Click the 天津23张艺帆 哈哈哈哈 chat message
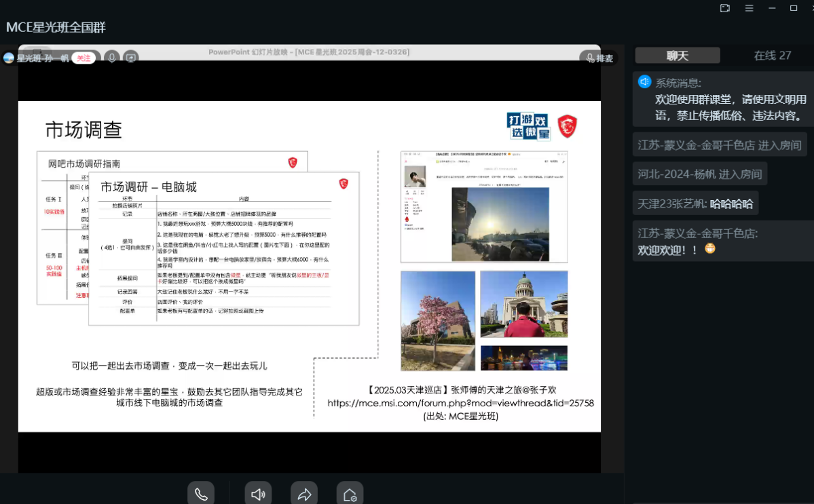Viewport: 814px width, 504px height. point(695,203)
